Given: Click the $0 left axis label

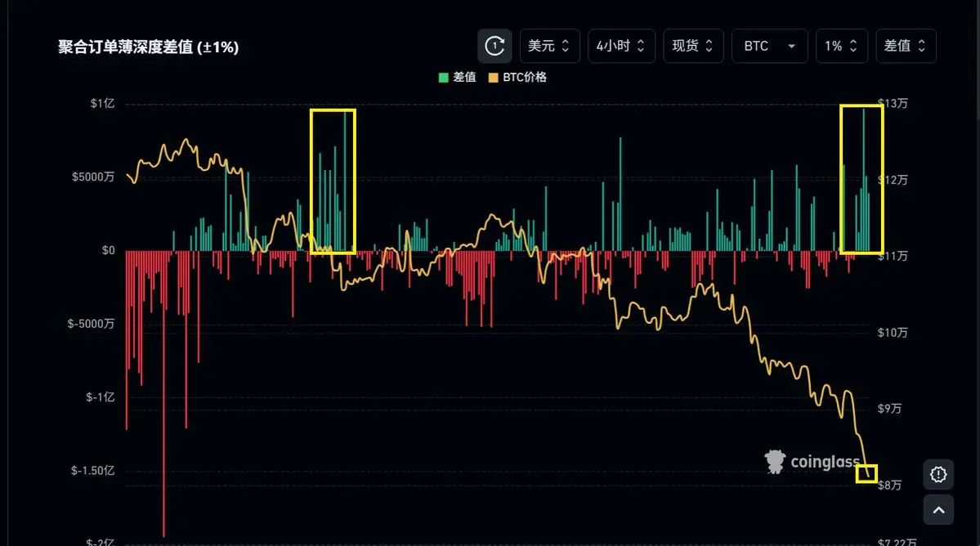Looking at the screenshot, I should [108, 250].
